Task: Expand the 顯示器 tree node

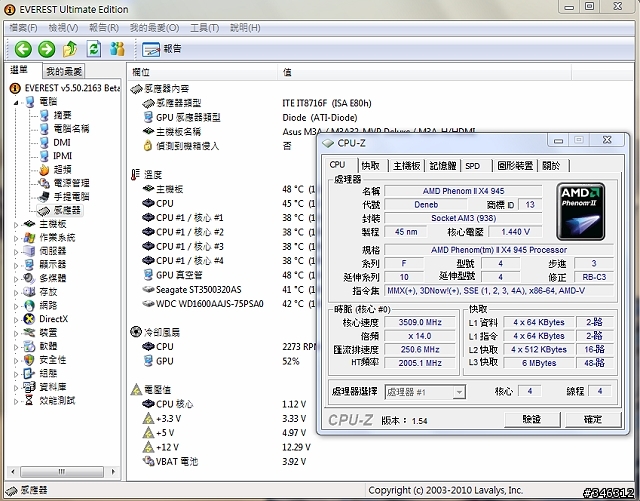Action: (x=16, y=265)
